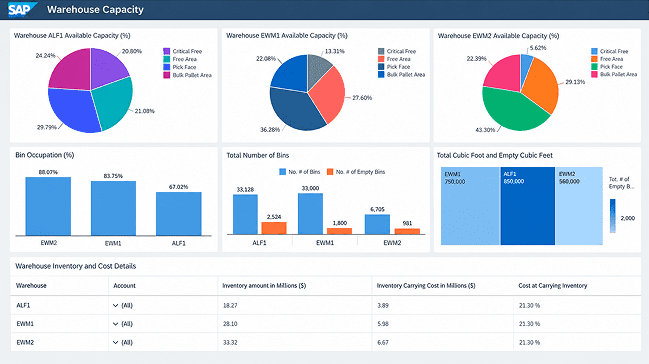Select EWM1 pie slice labeled 36.28%
This screenshot has width=649, height=364.
point(294,108)
